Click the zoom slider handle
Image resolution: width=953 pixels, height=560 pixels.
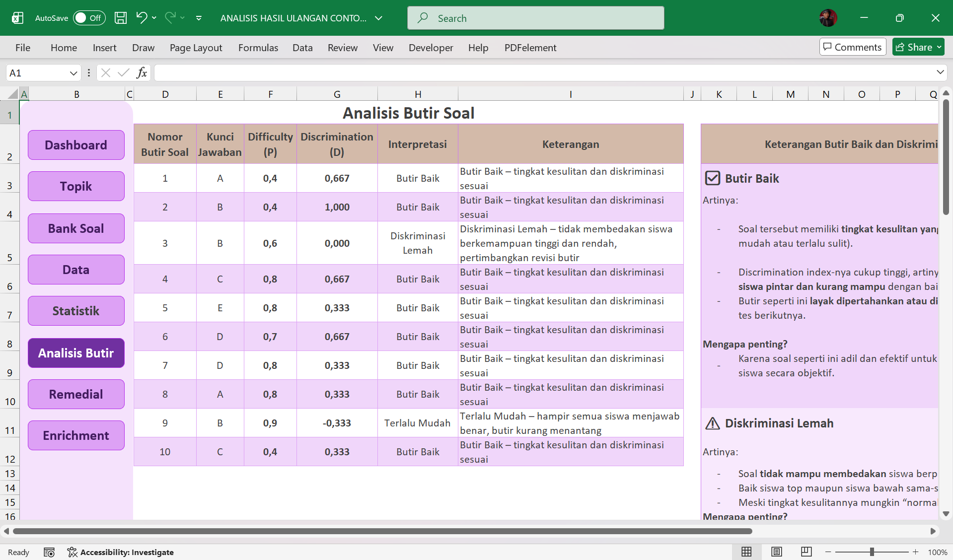point(872,552)
